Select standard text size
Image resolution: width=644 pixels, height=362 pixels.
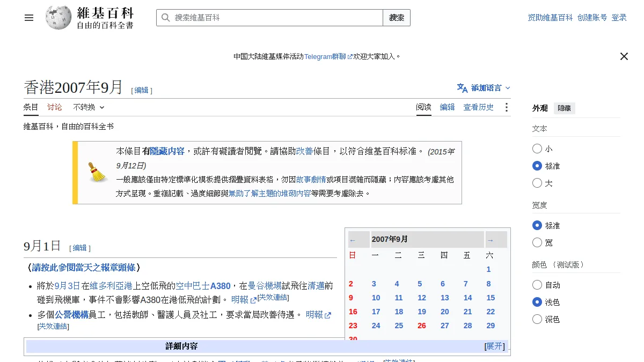537,166
